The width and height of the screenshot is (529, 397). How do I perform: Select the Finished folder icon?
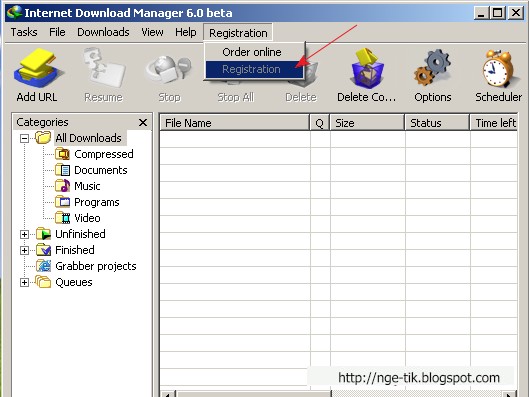pos(43,250)
